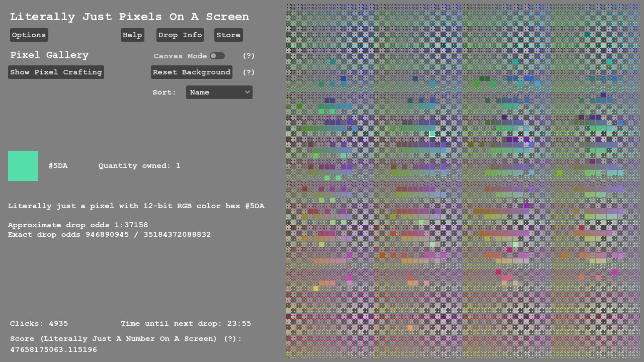The width and height of the screenshot is (644, 362).
Task: Click the Quantity owned label
Action: click(x=139, y=165)
